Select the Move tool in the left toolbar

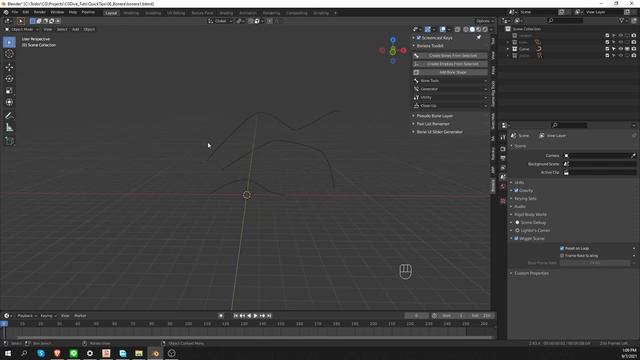[x=9, y=67]
